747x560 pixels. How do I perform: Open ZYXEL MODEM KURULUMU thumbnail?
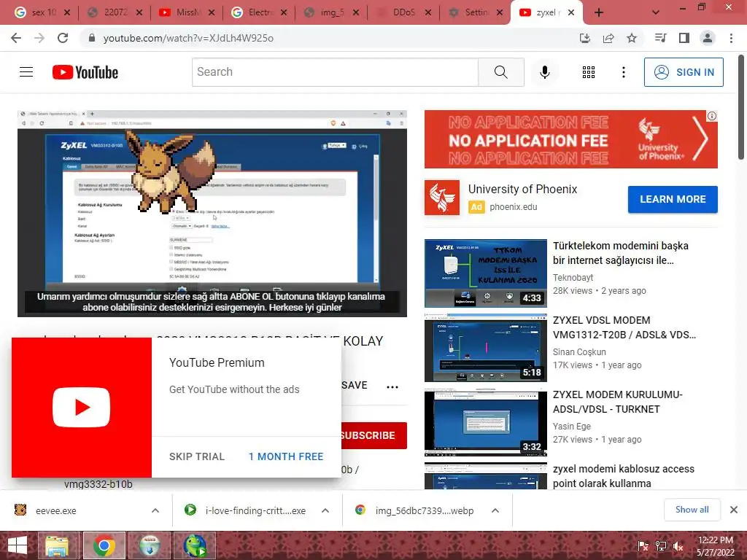tap(485, 422)
